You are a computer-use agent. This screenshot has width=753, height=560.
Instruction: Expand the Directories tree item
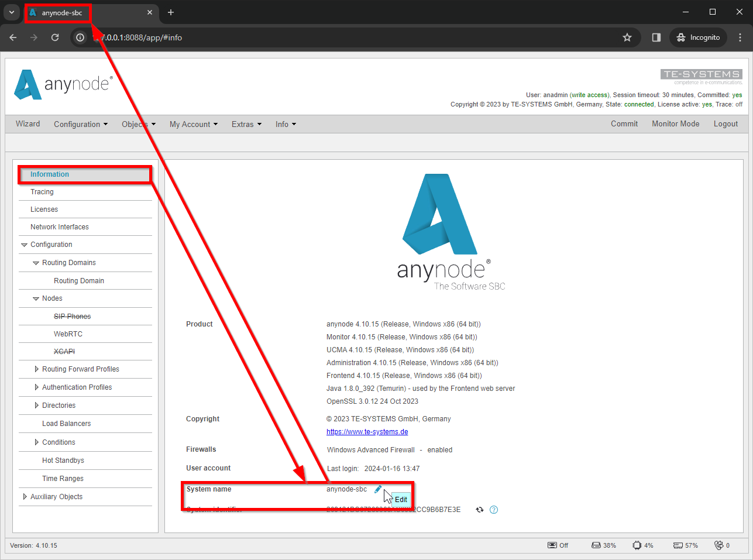[35, 405]
